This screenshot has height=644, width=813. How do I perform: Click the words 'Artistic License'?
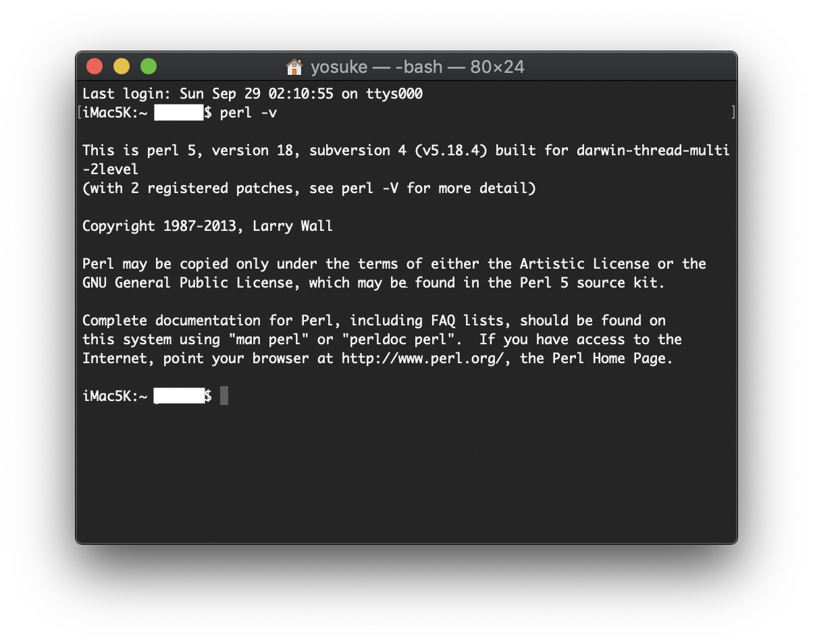[584, 264]
